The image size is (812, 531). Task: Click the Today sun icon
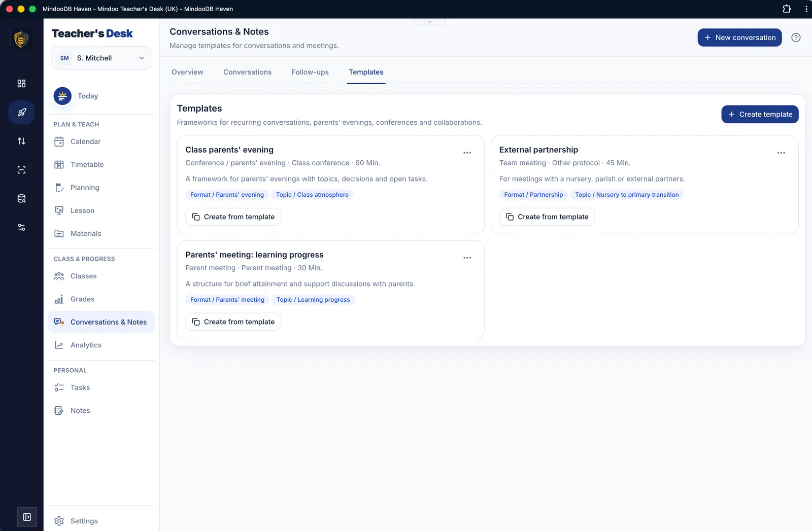click(62, 96)
